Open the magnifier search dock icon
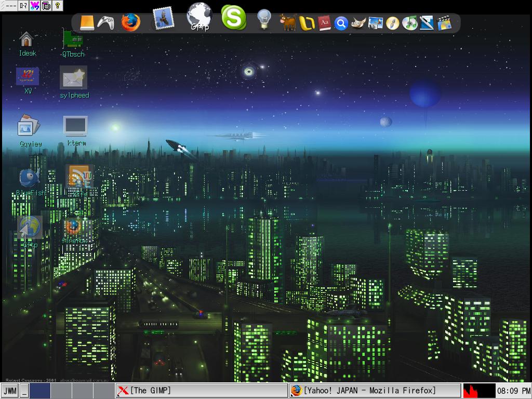The image size is (532, 399). (x=341, y=23)
